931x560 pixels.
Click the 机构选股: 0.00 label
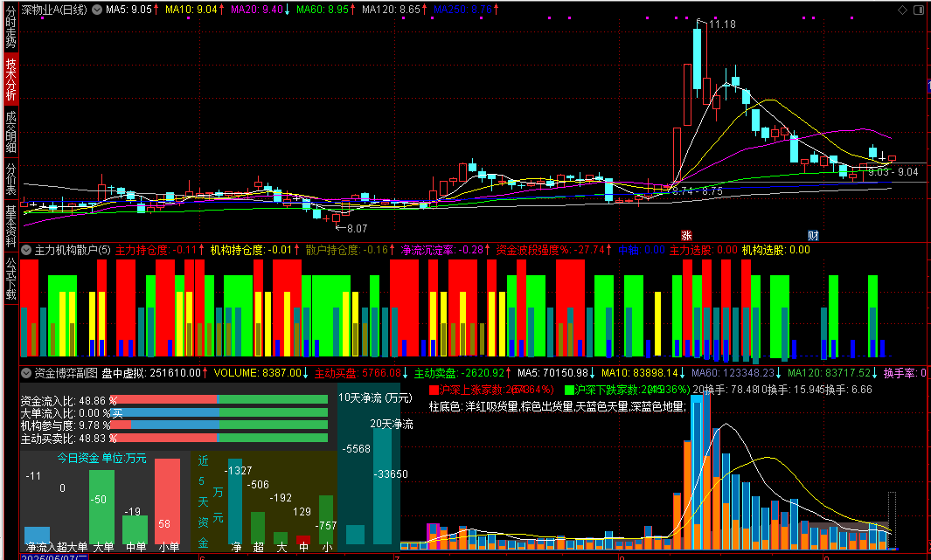point(776,251)
